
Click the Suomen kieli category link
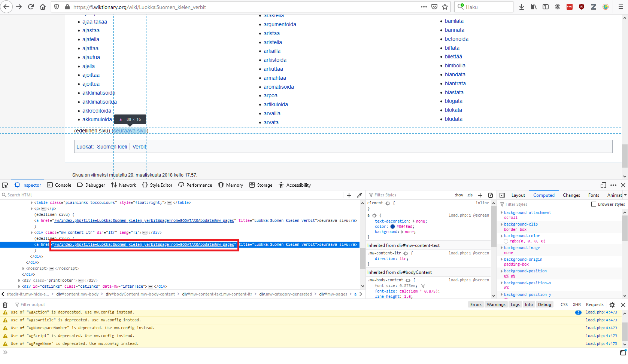click(x=112, y=147)
